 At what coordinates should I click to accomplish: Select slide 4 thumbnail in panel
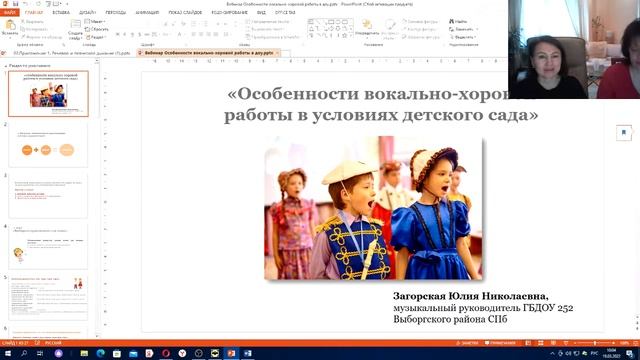48,247
